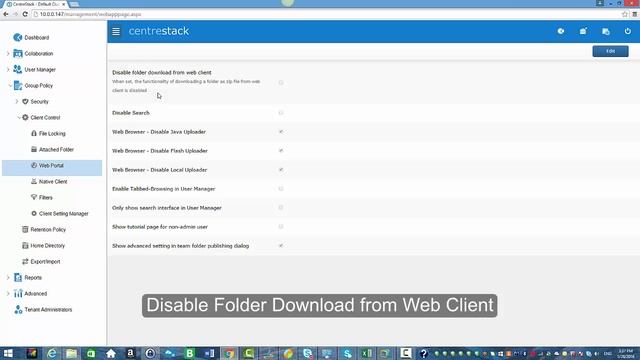Screen dimensions: 640x360
Task: Open the hamburger menu beside centrestack logo
Action: coord(116,31)
